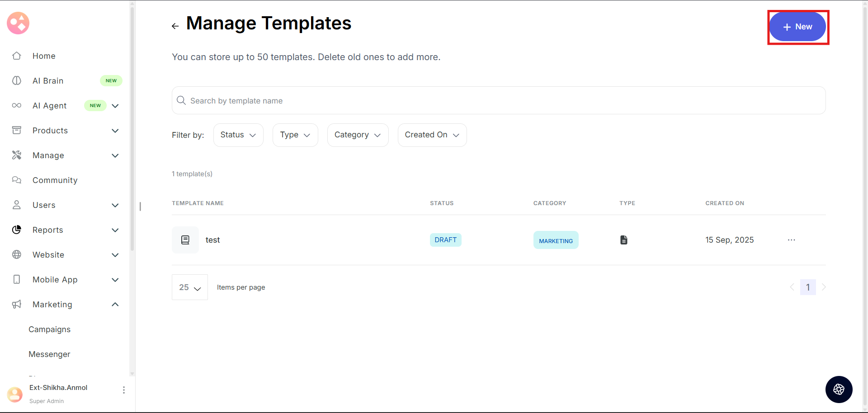Click the app logo in the sidebar
Image resolution: width=868 pixels, height=413 pixels.
coord(18,23)
